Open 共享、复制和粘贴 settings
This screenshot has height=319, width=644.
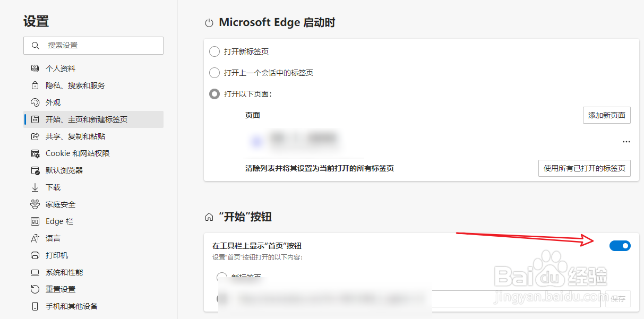pos(75,136)
